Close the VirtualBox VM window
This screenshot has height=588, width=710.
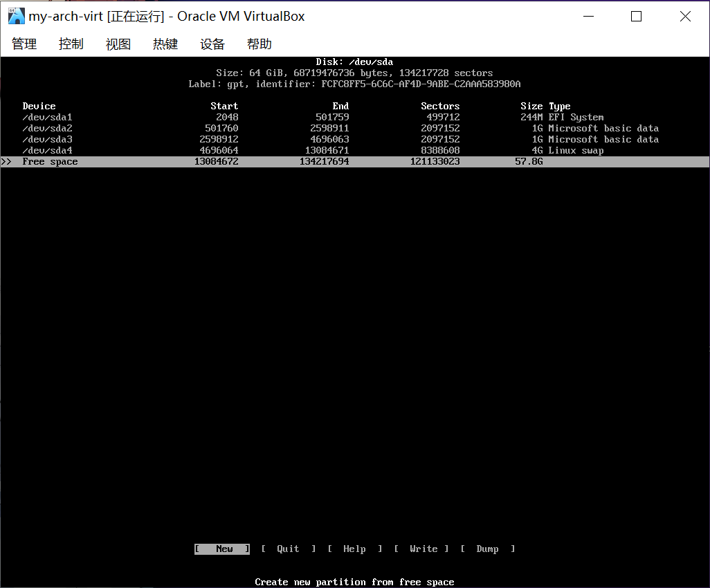point(684,17)
